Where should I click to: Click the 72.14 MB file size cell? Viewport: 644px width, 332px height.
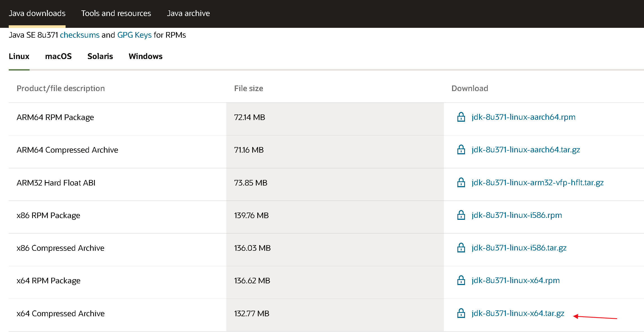point(335,119)
